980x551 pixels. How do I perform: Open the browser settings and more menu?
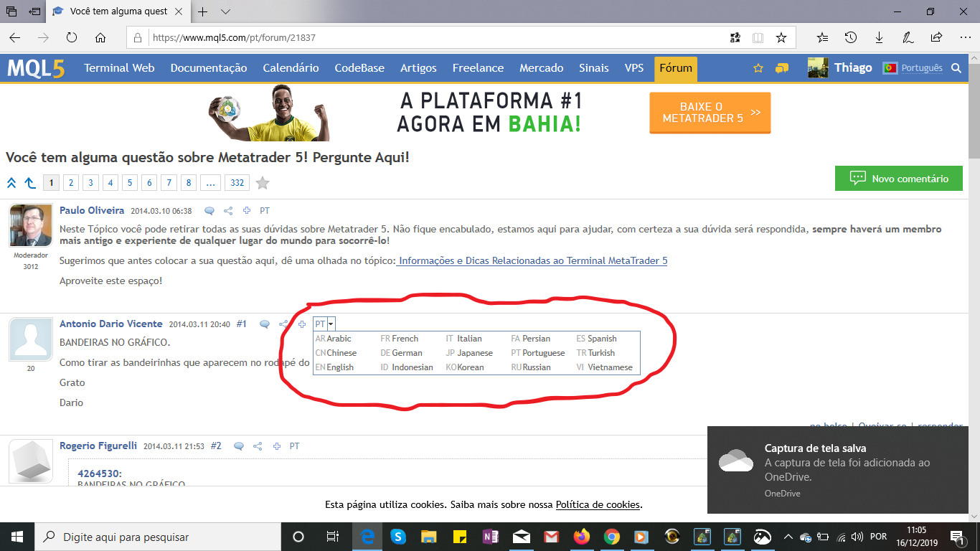pyautogui.click(x=964, y=37)
